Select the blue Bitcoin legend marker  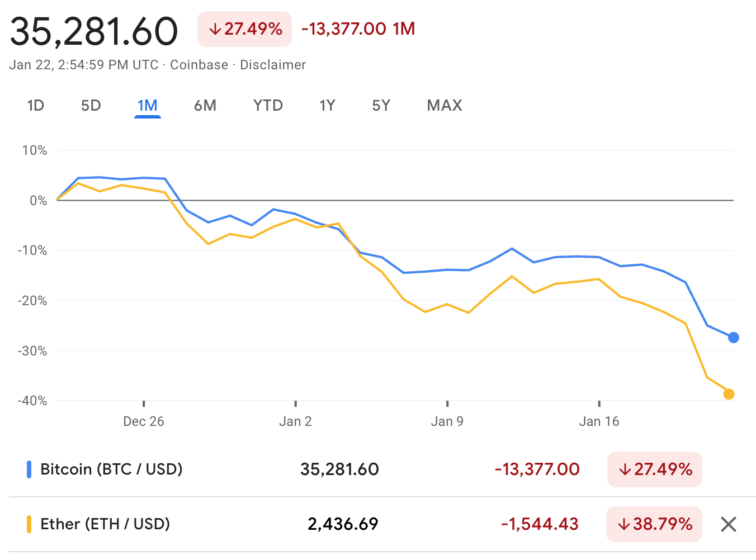click(29, 469)
